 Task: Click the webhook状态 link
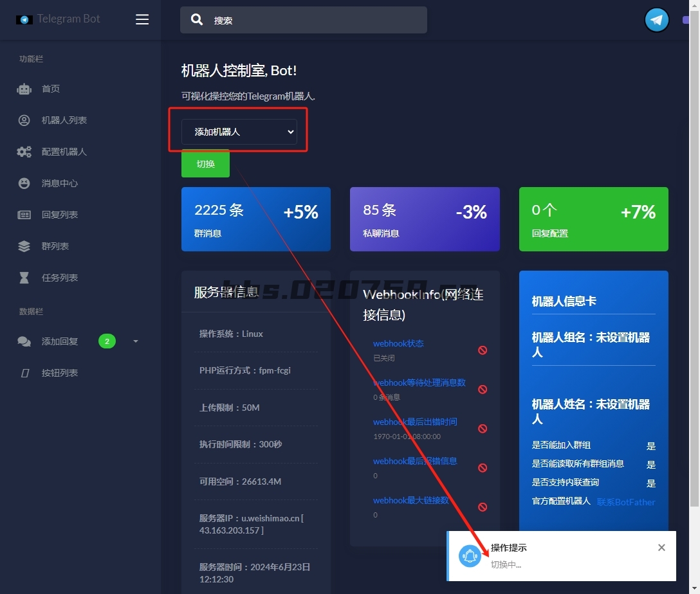[x=398, y=343]
